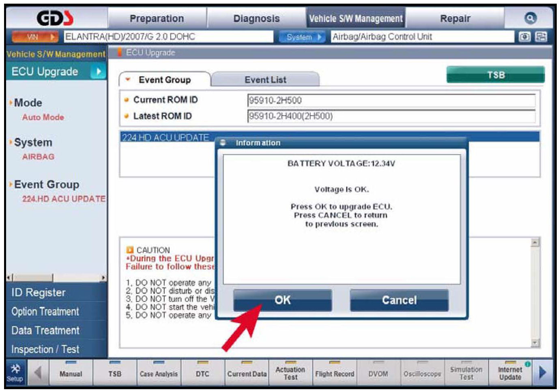Open the Preparation tab
The width and height of the screenshot is (560, 392).
tap(157, 19)
